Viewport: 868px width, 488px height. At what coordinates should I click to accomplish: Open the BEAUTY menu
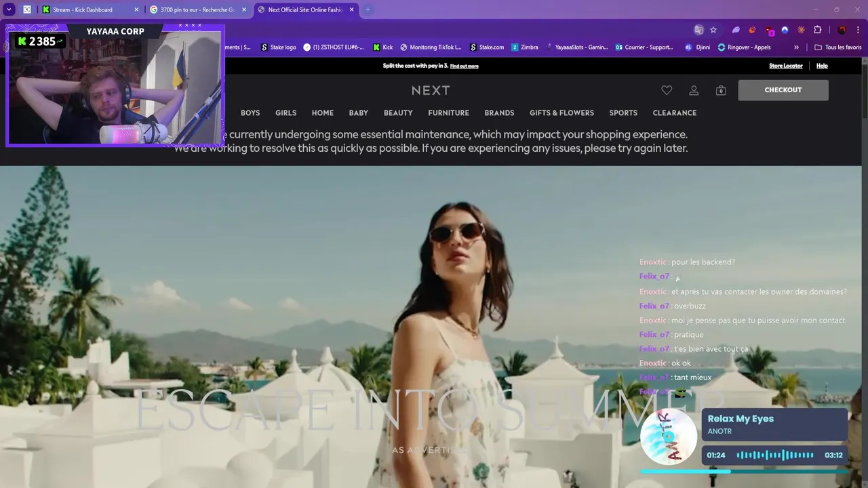coord(398,113)
